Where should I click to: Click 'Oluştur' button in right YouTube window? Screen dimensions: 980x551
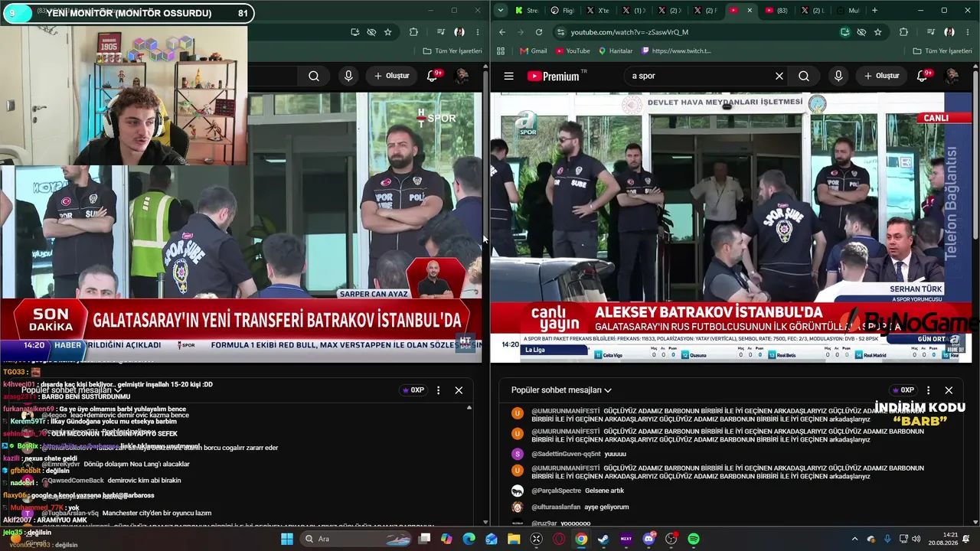point(882,76)
